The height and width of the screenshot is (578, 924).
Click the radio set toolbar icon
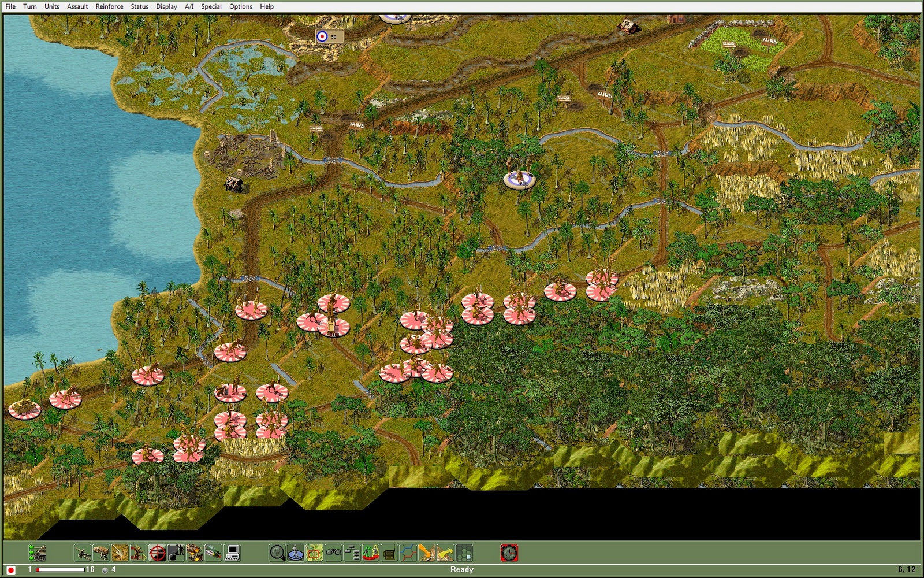click(389, 553)
